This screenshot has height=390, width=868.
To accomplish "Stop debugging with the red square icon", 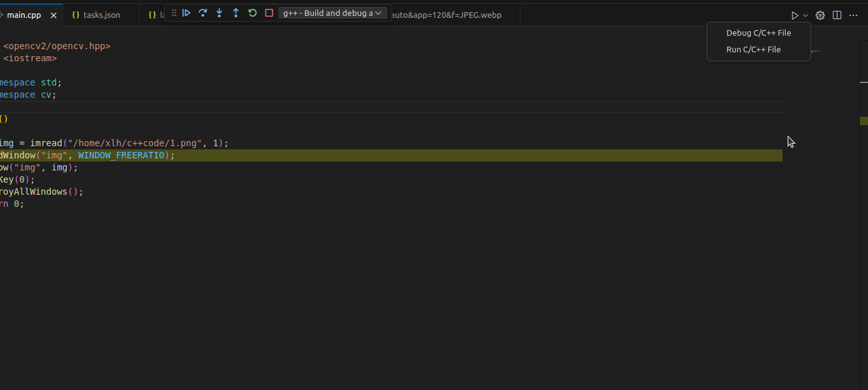I will (268, 12).
